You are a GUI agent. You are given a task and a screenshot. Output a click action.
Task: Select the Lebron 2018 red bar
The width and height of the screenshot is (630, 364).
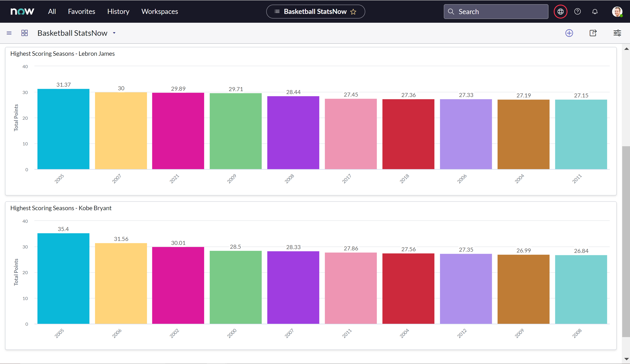[408, 134]
